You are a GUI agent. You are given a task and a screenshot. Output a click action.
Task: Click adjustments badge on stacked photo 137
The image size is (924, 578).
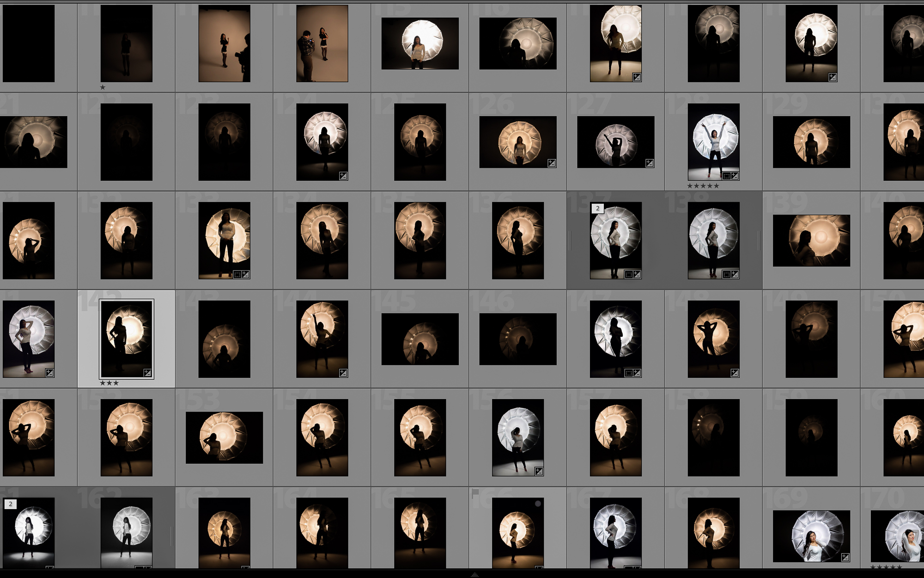[x=637, y=274]
